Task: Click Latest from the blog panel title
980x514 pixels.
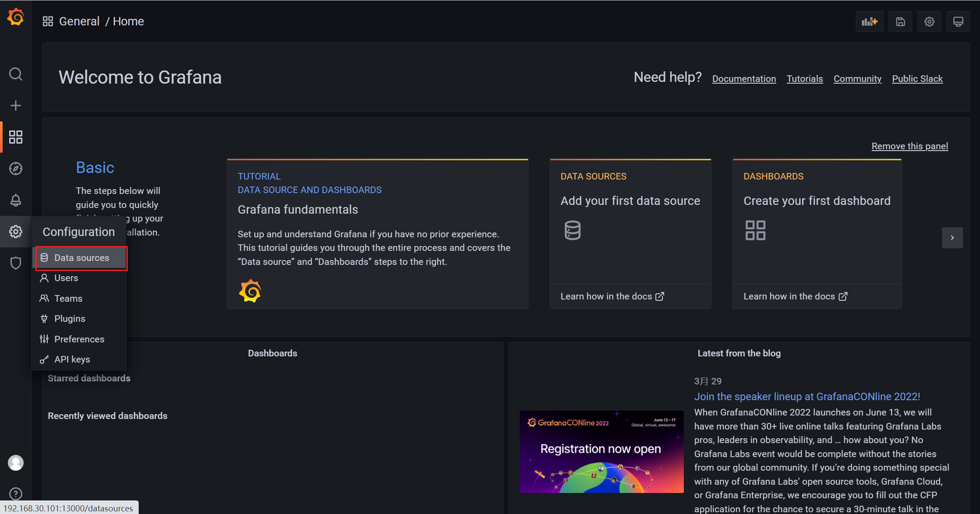Action: 739,353
